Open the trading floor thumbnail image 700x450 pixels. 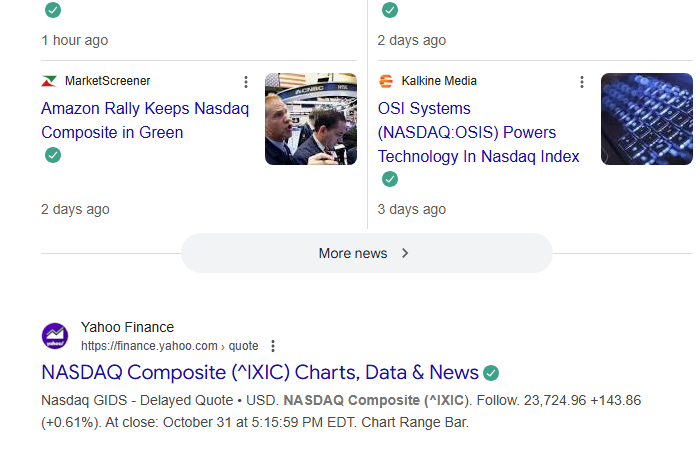tap(311, 119)
